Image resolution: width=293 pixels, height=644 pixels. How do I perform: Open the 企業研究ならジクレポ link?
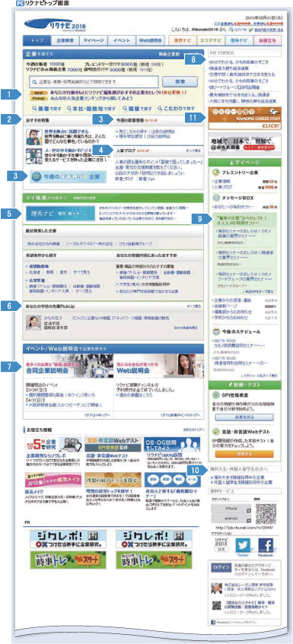(45, 455)
